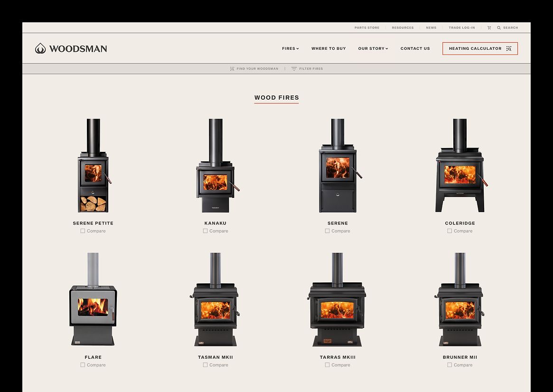
Task: Check the Compare box under Tarras MKIII
Action: pyautogui.click(x=327, y=365)
